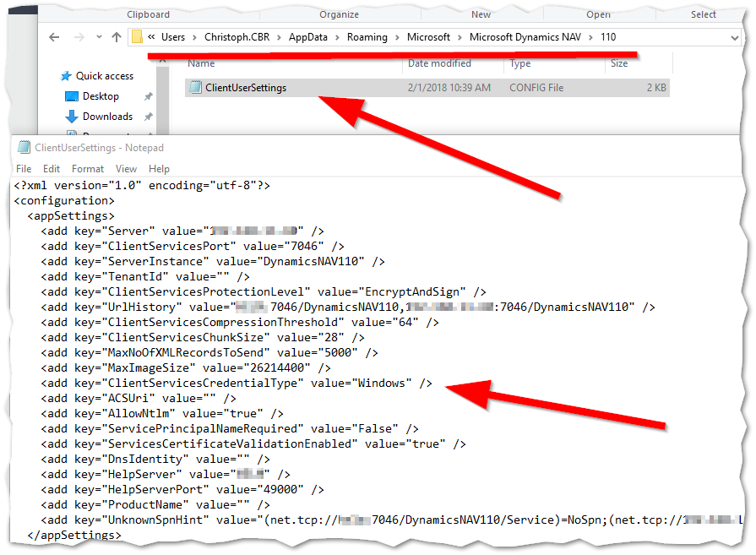Click the 2/1/2018 10:39 AM date cell
This screenshot has width=756, height=555.
[449, 88]
